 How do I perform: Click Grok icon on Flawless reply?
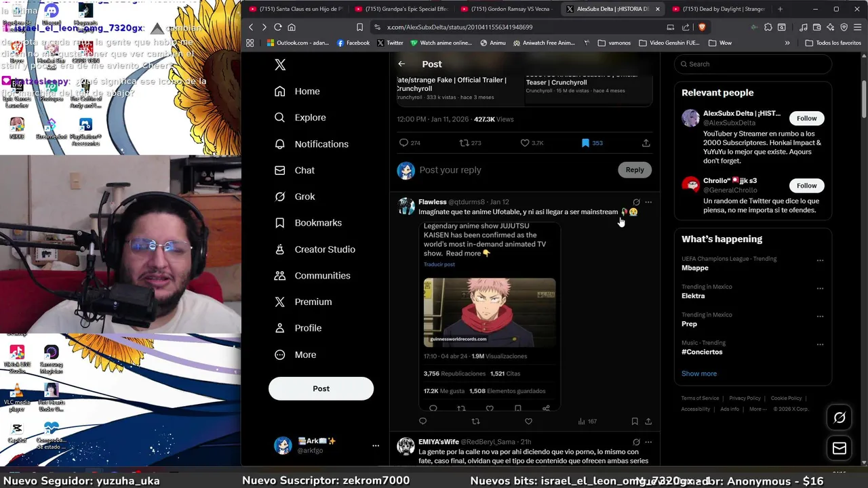click(x=636, y=202)
